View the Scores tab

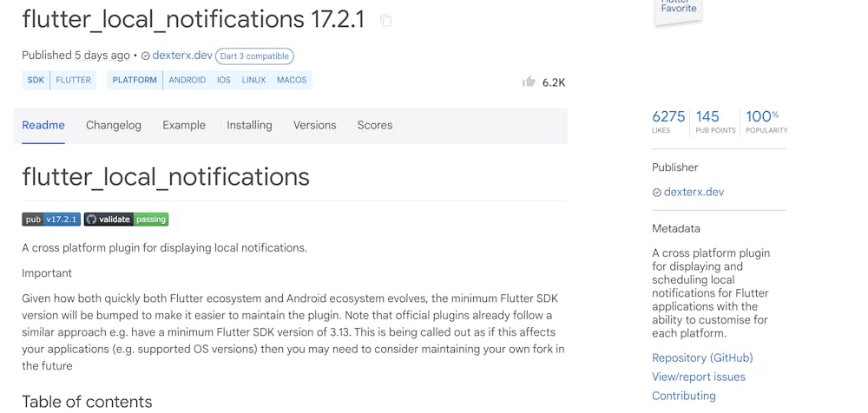tap(375, 125)
